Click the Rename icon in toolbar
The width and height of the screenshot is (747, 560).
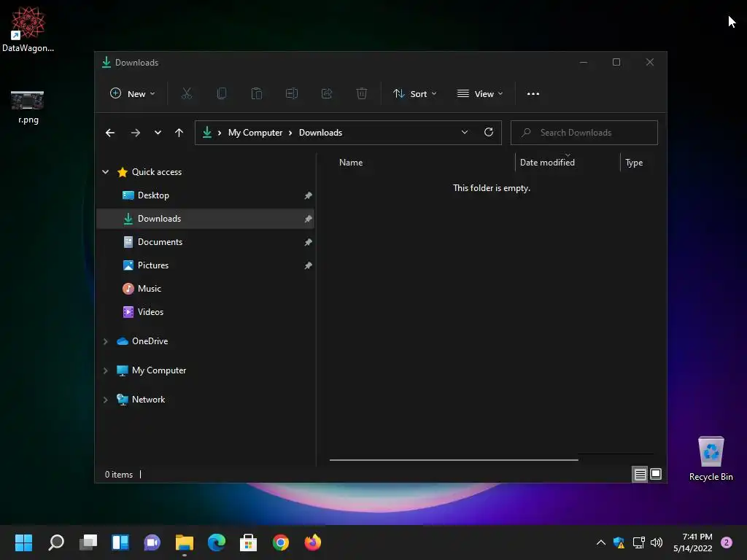(x=292, y=94)
